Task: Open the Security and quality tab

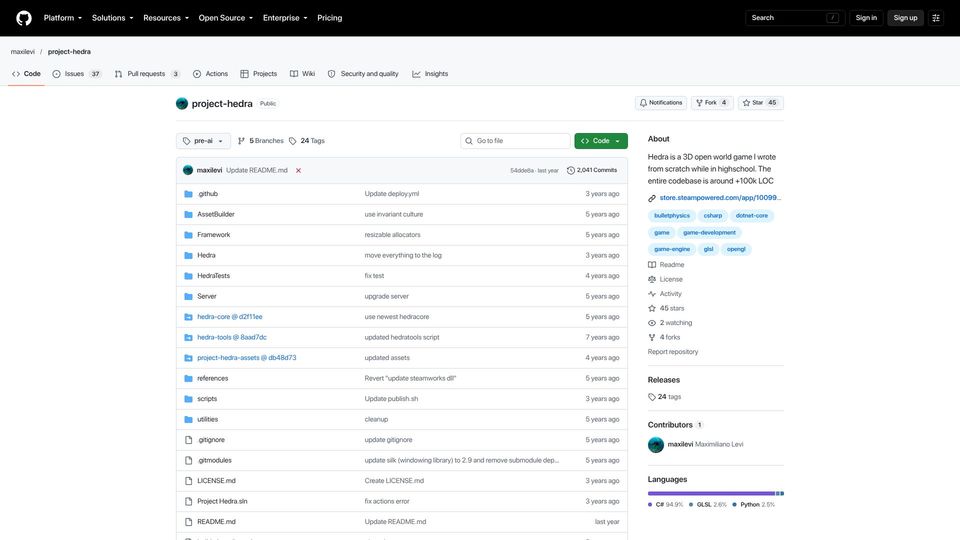Action: (362, 73)
